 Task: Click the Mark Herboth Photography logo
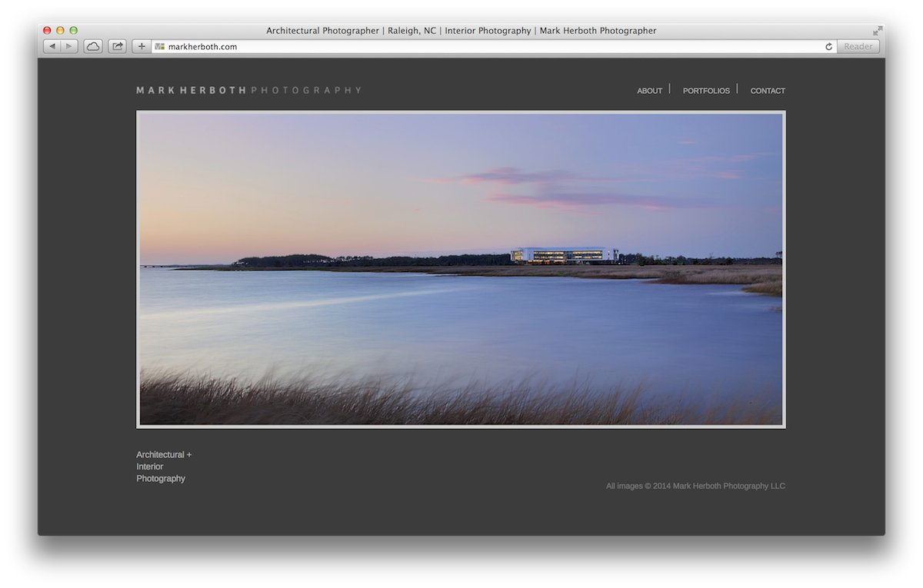pyautogui.click(x=248, y=90)
